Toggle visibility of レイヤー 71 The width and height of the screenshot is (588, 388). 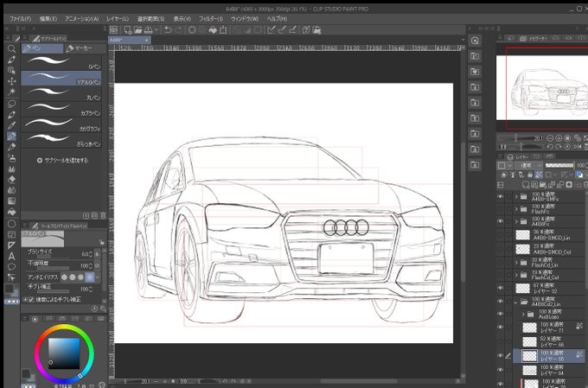point(501,328)
